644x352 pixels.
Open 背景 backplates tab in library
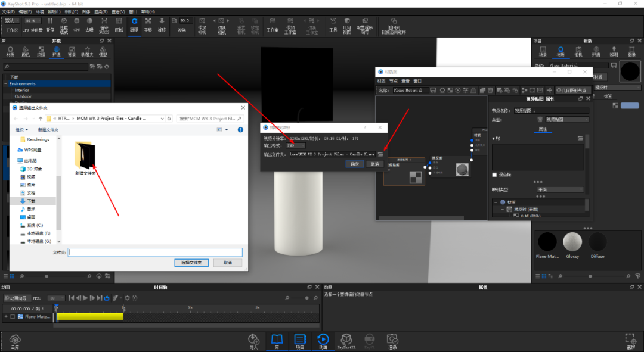(x=72, y=51)
